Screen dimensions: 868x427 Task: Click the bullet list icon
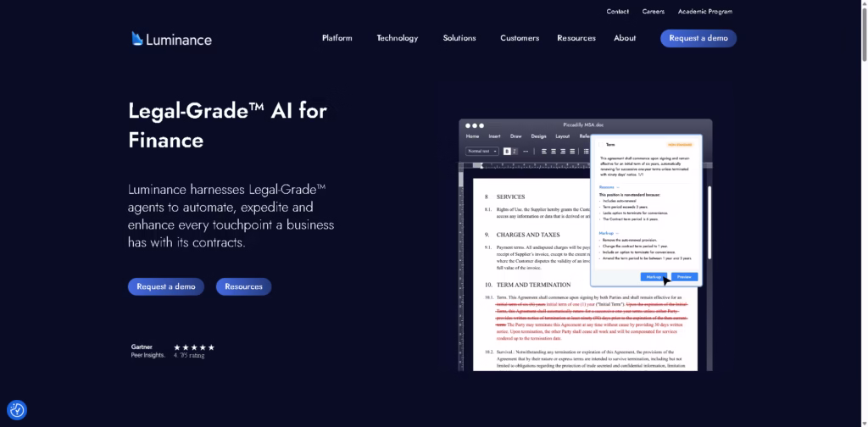coord(587,152)
